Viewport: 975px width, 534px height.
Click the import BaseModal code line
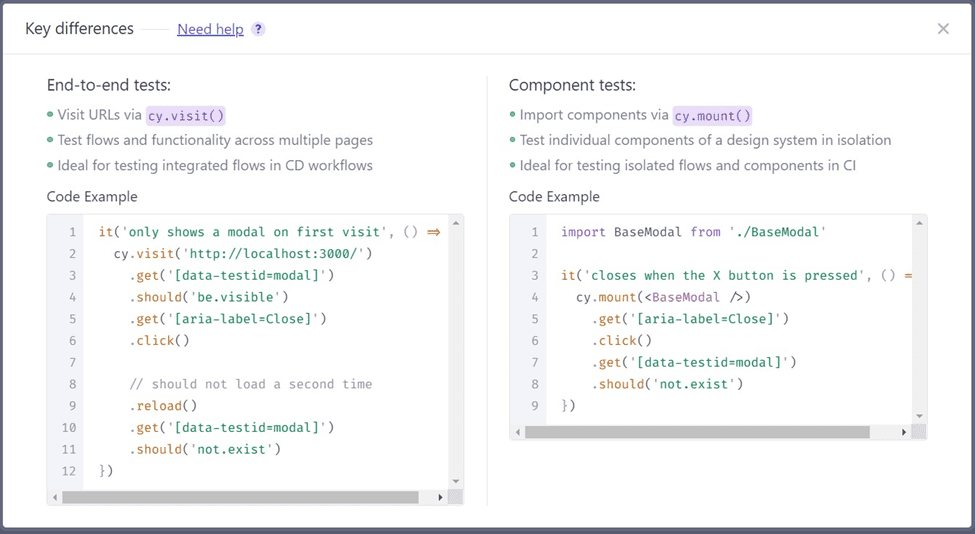[x=691, y=232]
